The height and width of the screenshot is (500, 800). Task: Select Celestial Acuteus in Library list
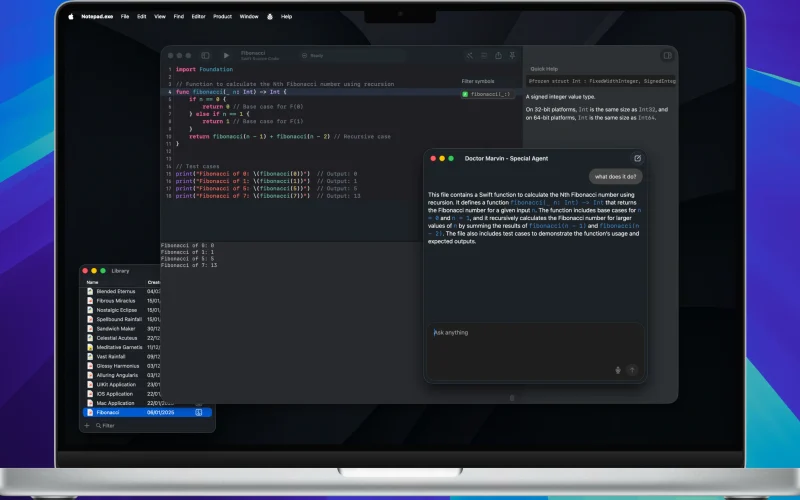pos(117,338)
